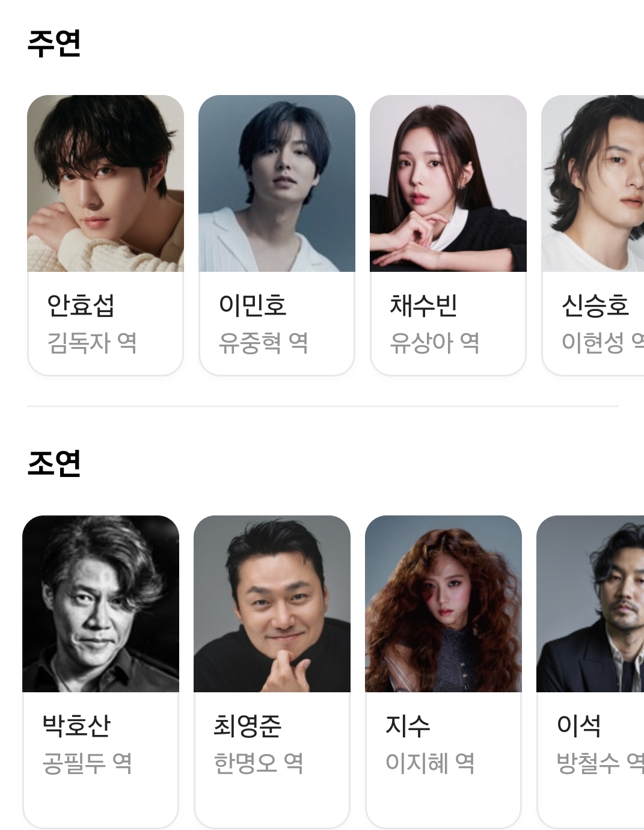This screenshot has height=830, width=644.
Task: Open 안효섭's profile photo
Action: coord(105,183)
